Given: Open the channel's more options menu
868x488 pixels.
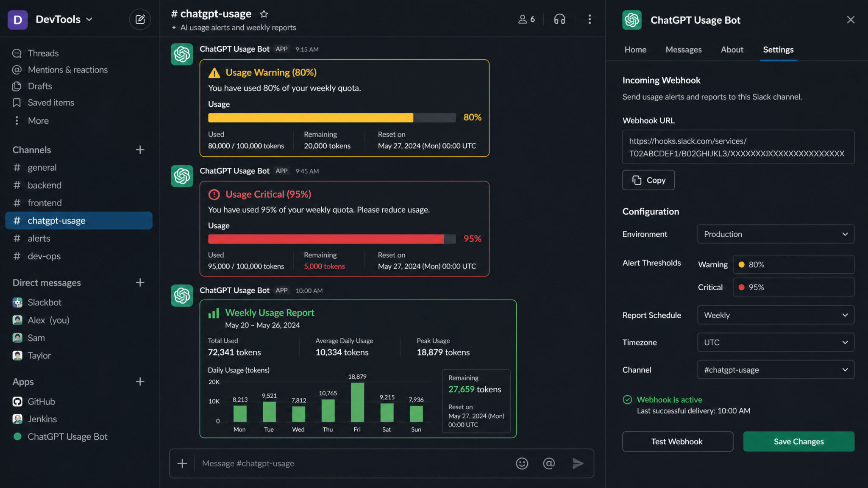Looking at the screenshot, I should pyautogui.click(x=590, y=19).
